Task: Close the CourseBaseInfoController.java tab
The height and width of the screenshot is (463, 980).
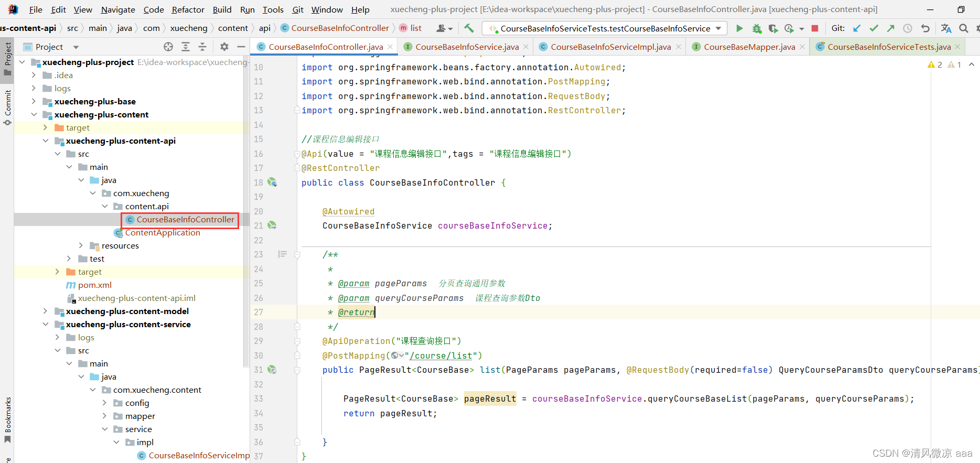Action: click(x=390, y=47)
